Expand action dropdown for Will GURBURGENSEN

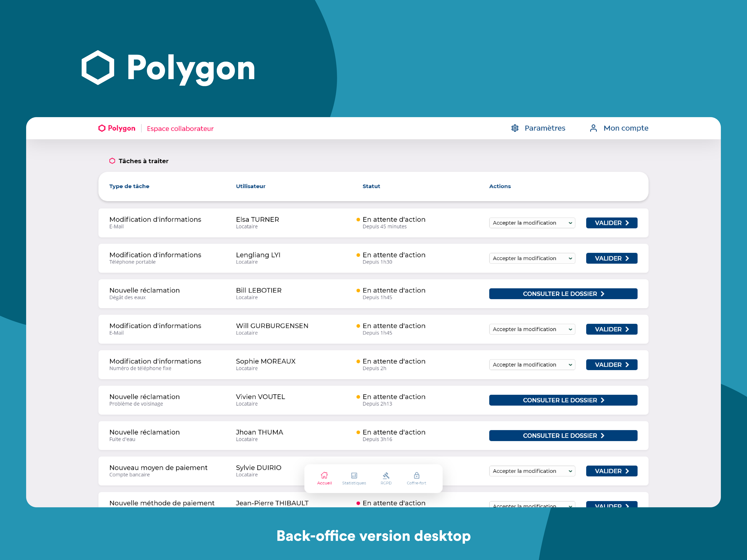click(532, 329)
